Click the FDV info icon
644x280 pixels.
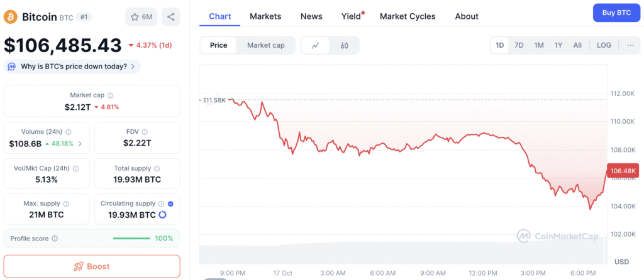[147, 132]
